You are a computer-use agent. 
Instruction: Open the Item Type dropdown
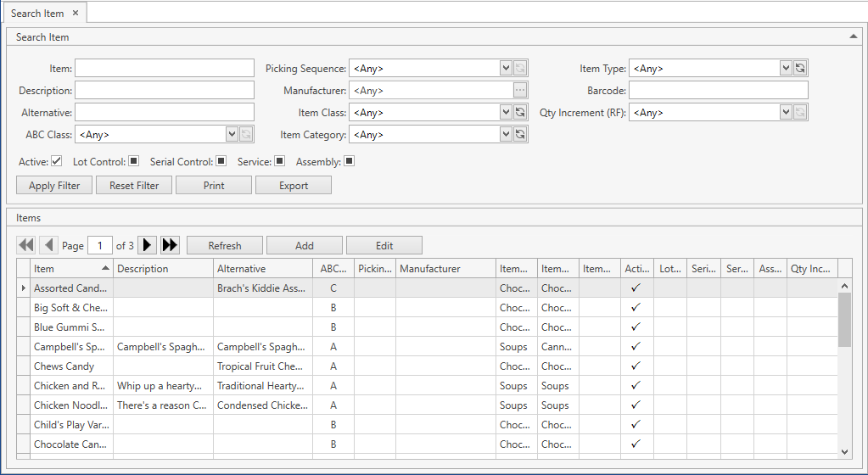click(x=786, y=68)
